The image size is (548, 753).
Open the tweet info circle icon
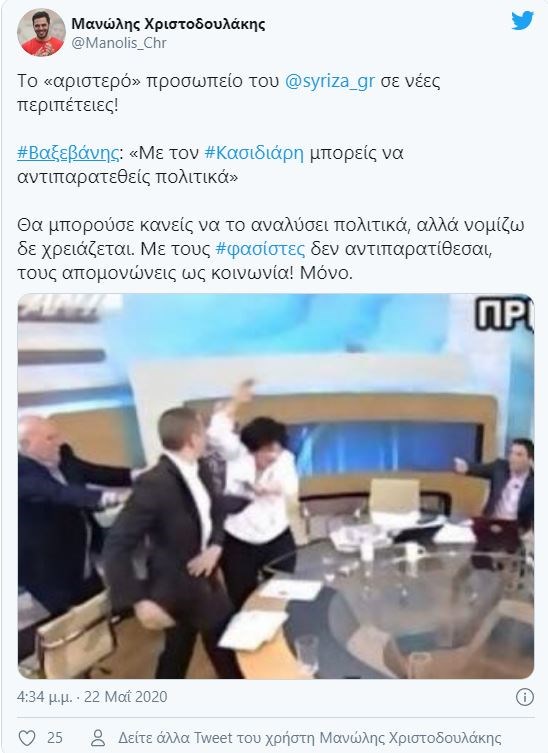tap(524, 697)
